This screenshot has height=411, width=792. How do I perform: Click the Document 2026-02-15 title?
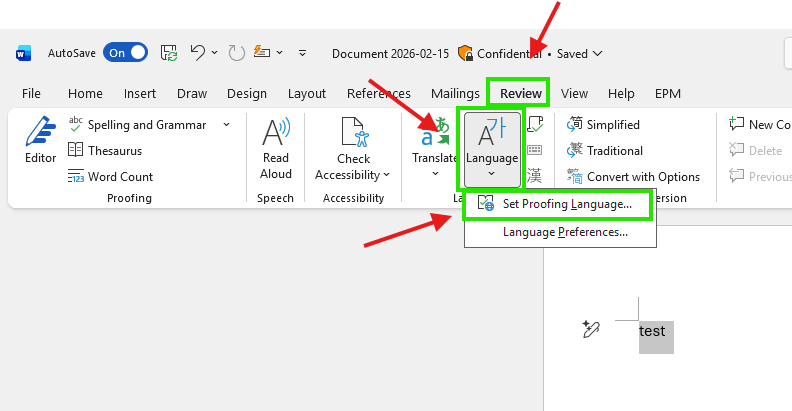point(390,54)
